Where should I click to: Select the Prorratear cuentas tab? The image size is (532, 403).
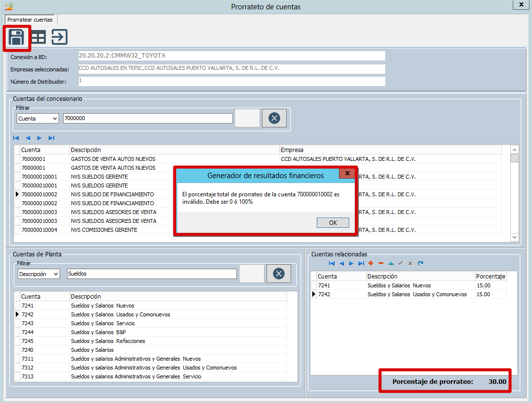tap(30, 20)
